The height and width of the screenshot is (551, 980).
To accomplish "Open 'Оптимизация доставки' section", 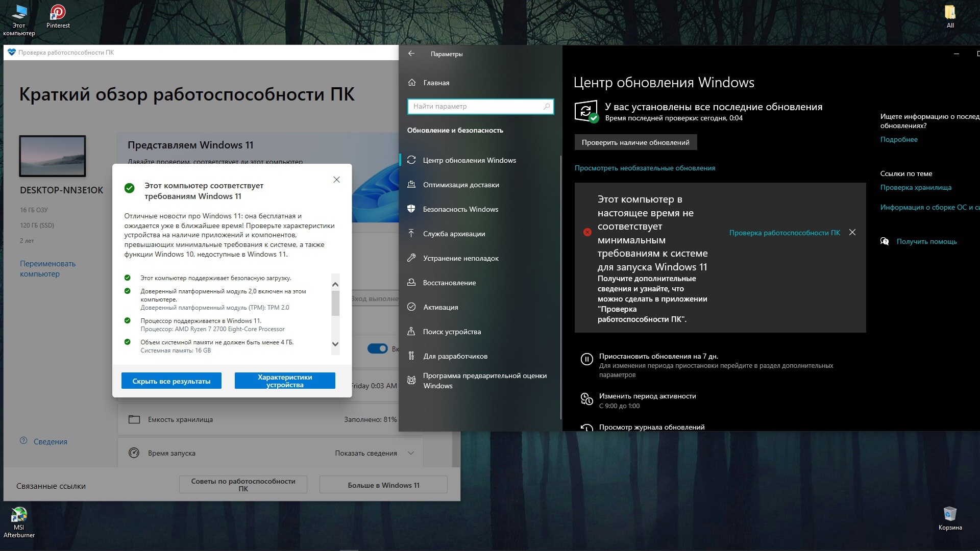I will [480, 185].
